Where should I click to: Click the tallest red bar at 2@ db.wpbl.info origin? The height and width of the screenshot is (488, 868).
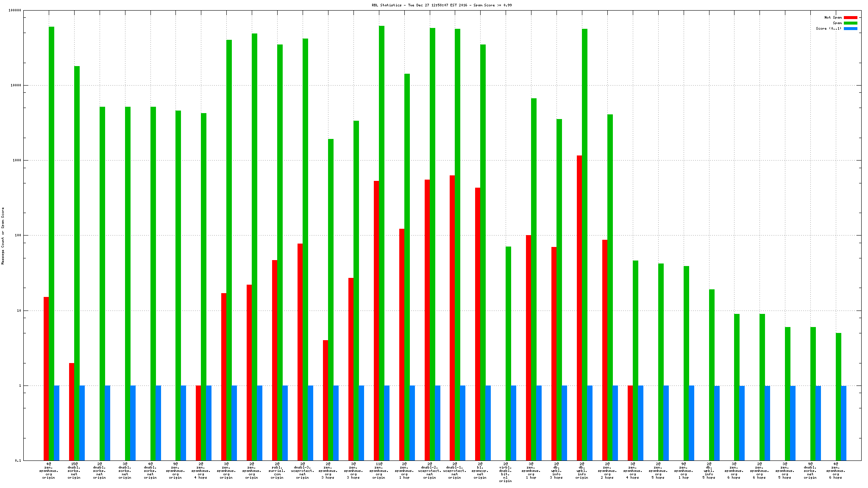(x=579, y=305)
